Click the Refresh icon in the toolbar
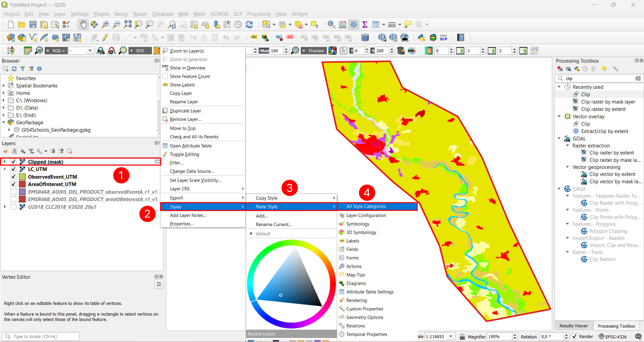The image size is (644, 342). (x=249, y=25)
